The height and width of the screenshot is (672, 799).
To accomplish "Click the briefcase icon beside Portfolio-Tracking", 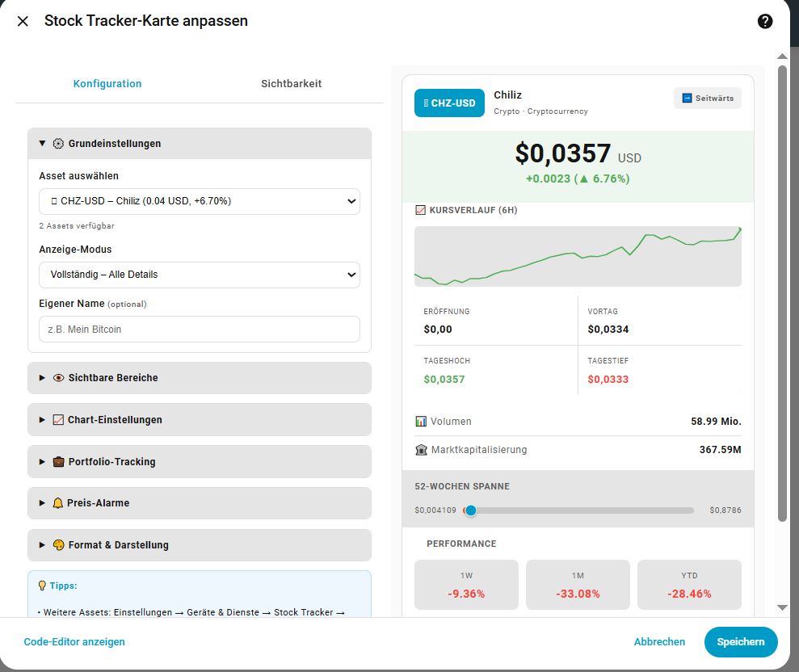I will click(58, 462).
